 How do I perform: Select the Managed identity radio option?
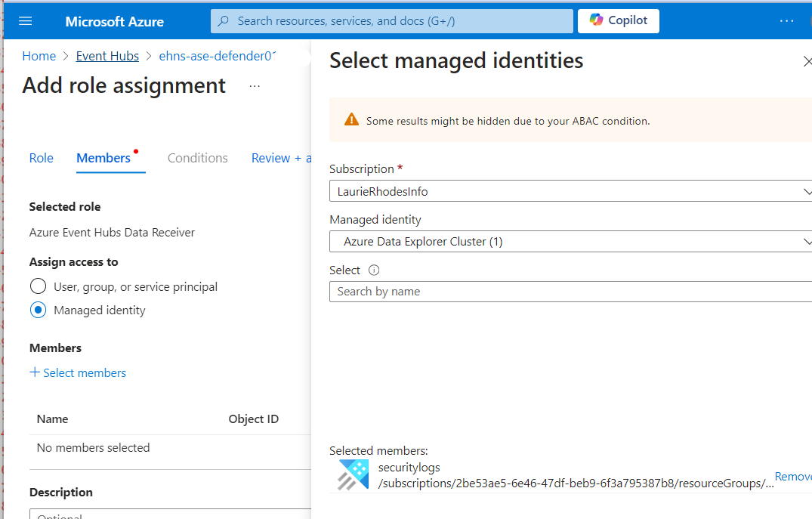tap(38, 310)
